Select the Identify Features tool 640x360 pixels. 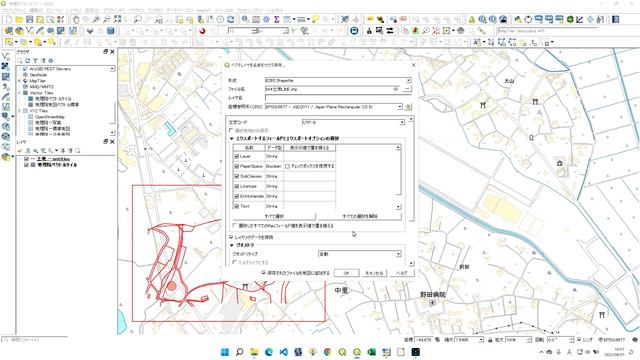(245, 19)
